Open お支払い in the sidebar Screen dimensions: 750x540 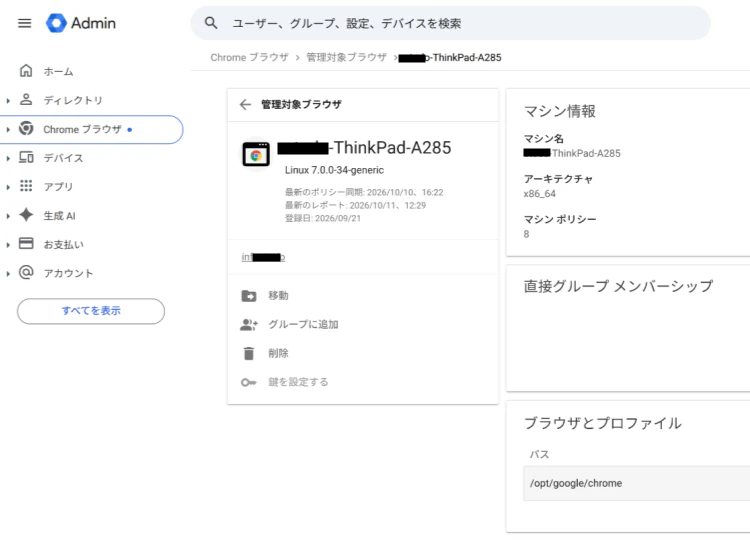click(64, 245)
